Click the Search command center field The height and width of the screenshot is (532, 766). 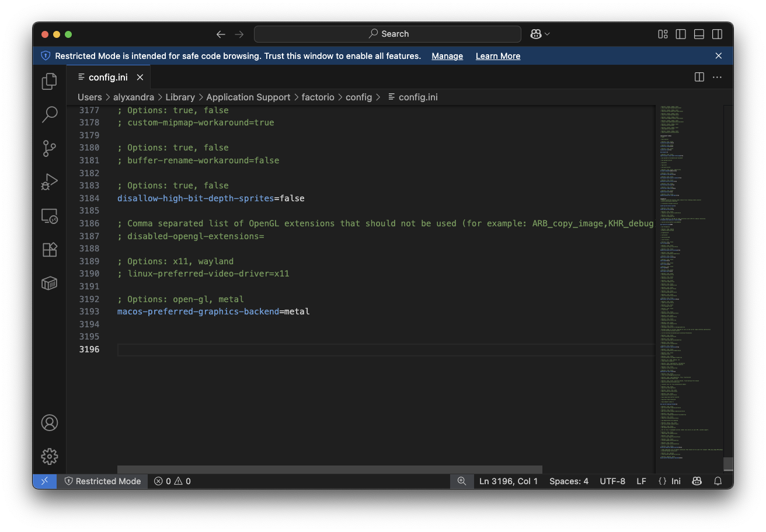[388, 34]
